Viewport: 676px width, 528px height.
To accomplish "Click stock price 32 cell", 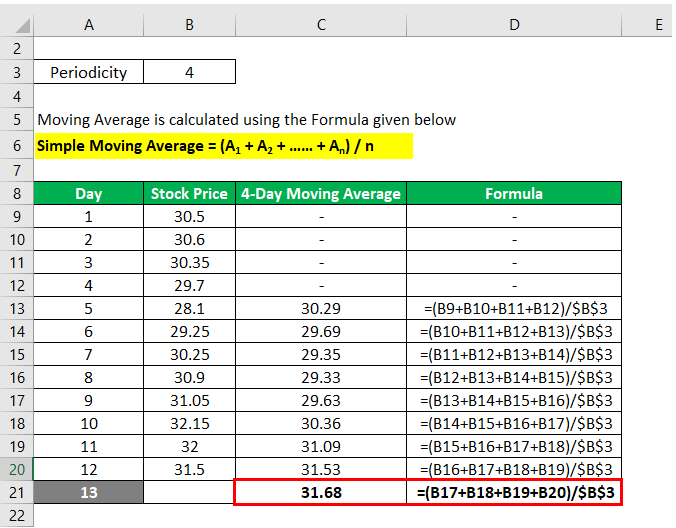I will point(189,447).
